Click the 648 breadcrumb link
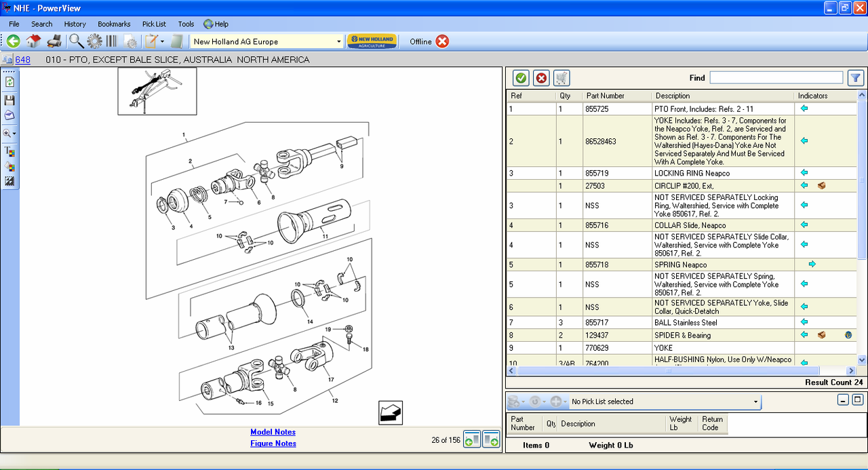 coord(23,60)
